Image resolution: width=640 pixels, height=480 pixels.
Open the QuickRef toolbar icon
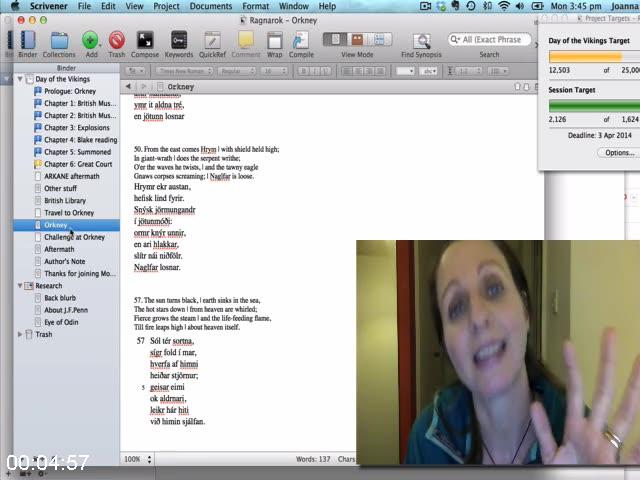pyautogui.click(x=212, y=41)
